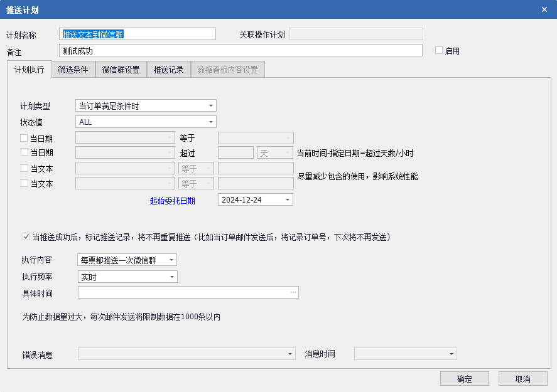Confirm with the 确定 button
Screen dimensions: 557x392
click(x=464, y=379)
